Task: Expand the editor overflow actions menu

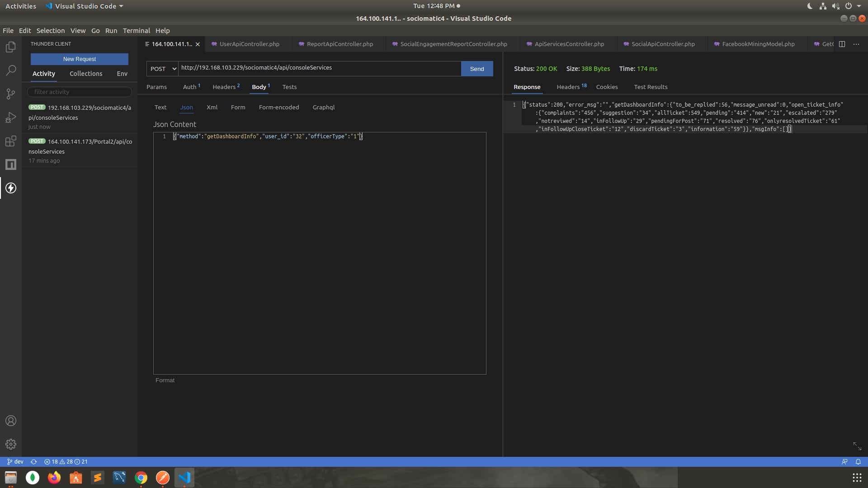Action: tap(856, 44)
